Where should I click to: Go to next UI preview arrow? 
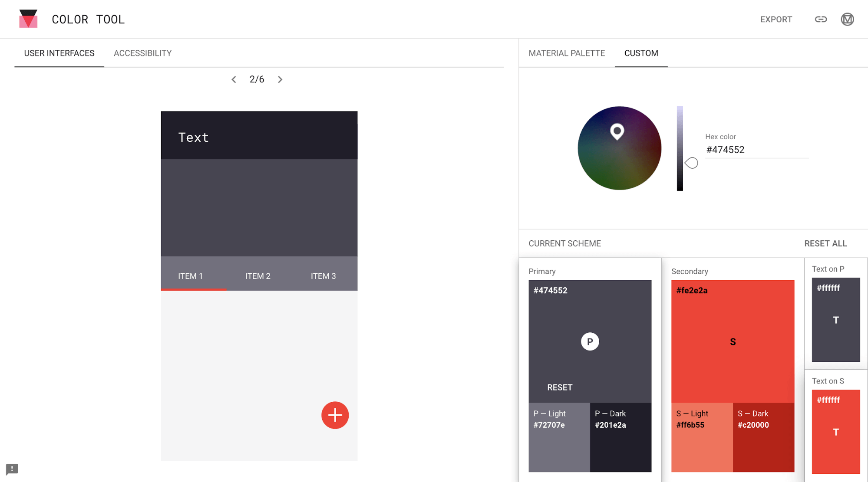[x=280, y=79]
